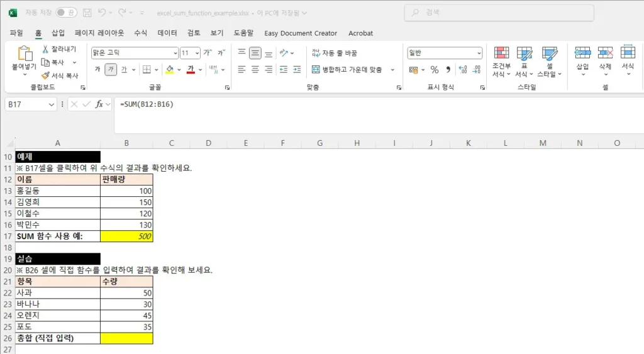Toggle top vertical alignment

pyautogui.click(x=241, y=53)
